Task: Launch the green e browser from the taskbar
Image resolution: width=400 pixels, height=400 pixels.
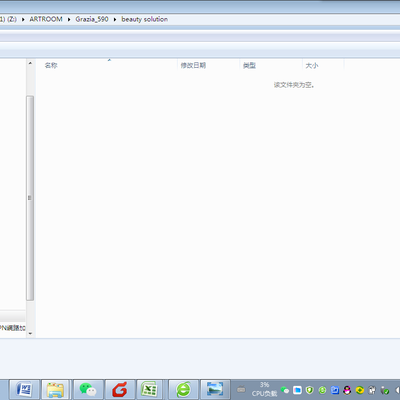Action: 183,389
